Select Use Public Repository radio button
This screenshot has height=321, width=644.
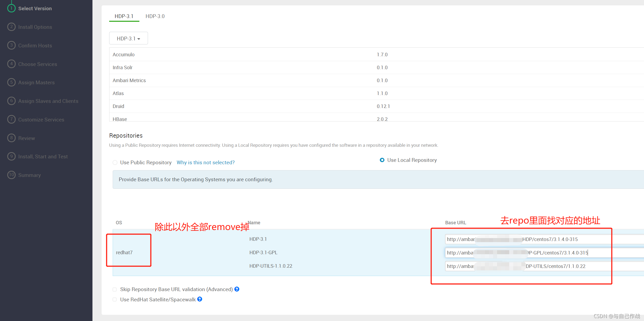pyautogui.click(x=115, y=162)
